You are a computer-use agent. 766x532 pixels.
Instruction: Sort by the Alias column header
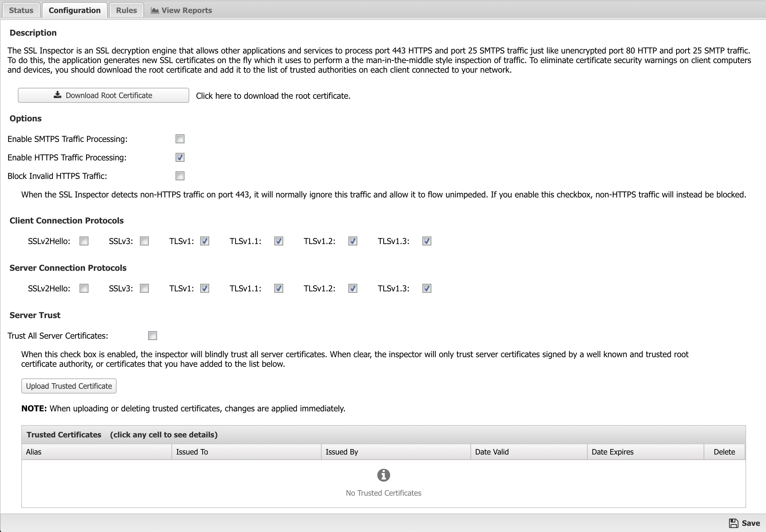[97, 452]
